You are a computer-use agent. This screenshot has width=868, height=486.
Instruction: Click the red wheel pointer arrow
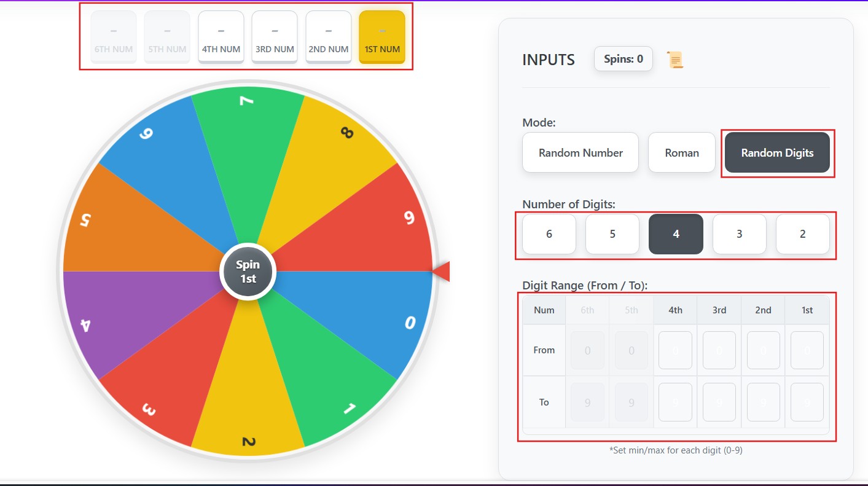(441, 271)
